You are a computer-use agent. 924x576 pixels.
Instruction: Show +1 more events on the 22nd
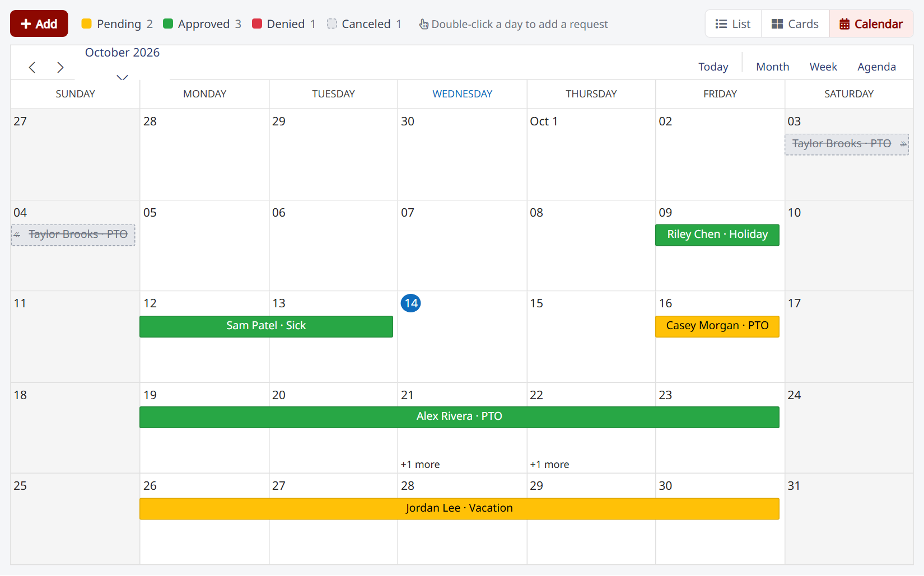coord(549,465)
